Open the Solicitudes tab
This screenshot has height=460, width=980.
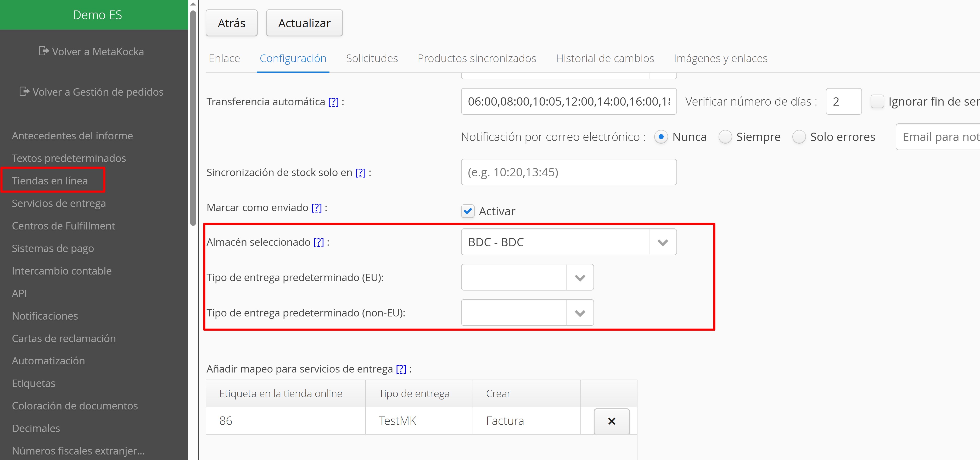372,58
